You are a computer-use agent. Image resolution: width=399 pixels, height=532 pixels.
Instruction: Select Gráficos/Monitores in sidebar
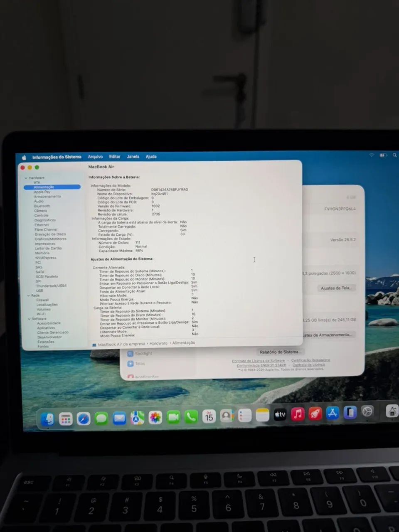tap(51, 239)
